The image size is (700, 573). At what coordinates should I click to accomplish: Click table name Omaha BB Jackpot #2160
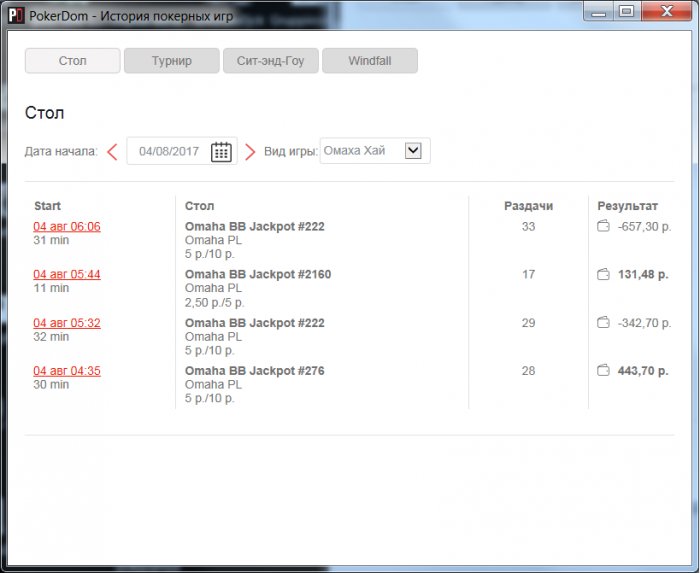[258, 274]
